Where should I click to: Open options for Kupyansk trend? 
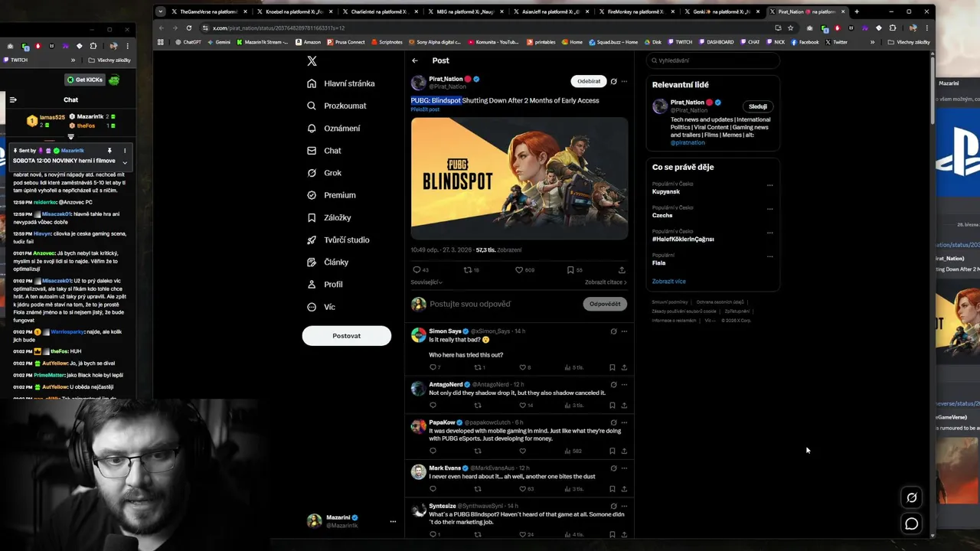(770, 185)
